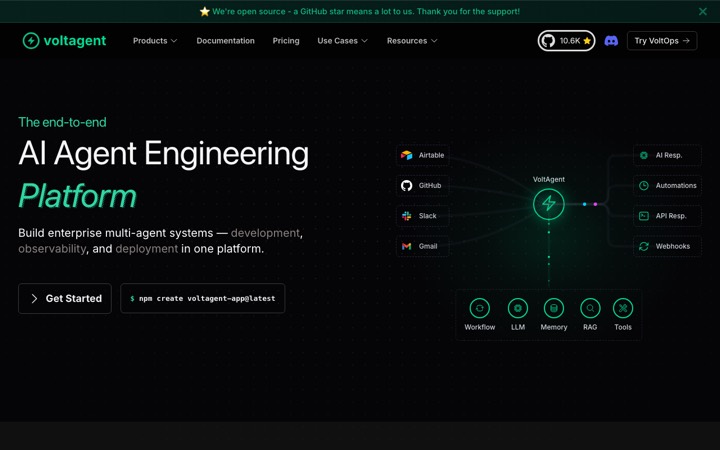Screen dimensions: 720x450
Task: Click the Gmail icon in the diagram
Action: click(x=406, y=246)
